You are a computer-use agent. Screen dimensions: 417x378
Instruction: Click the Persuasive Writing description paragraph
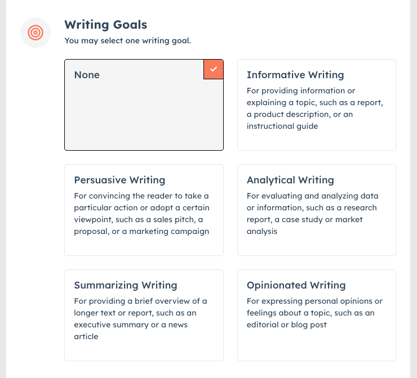coord(142,214)
